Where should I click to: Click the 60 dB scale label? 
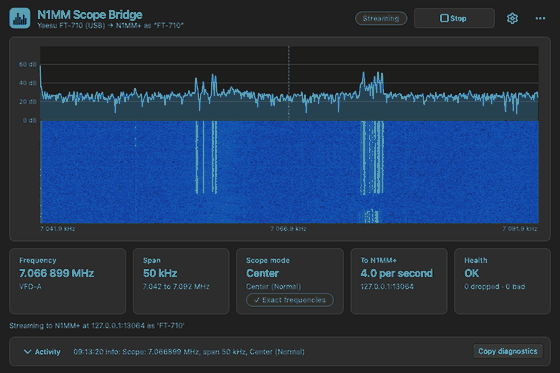(28, 65)
